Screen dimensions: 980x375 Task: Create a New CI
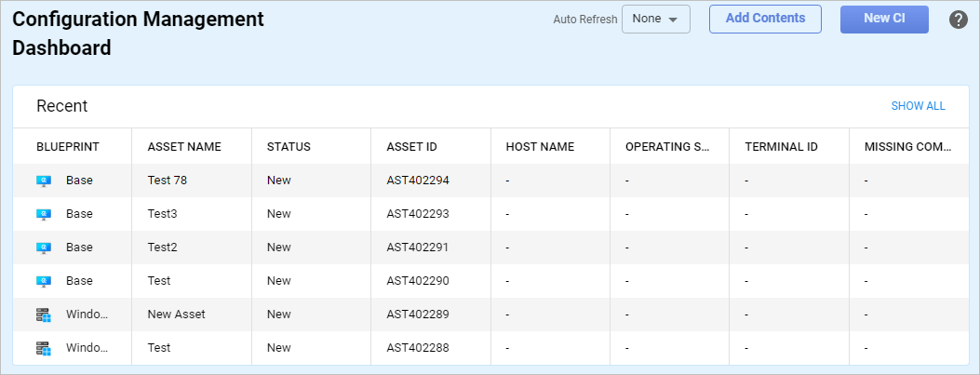pos(883,20)
